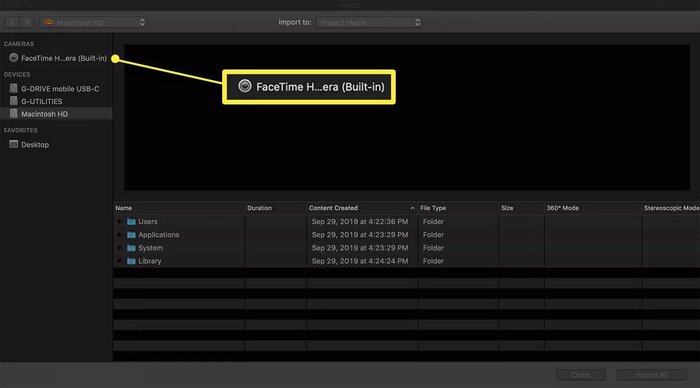This screenshot has width=700, height=388.
Task: Expand the Library folder disclosure triangle
Action: click(120, 261)
